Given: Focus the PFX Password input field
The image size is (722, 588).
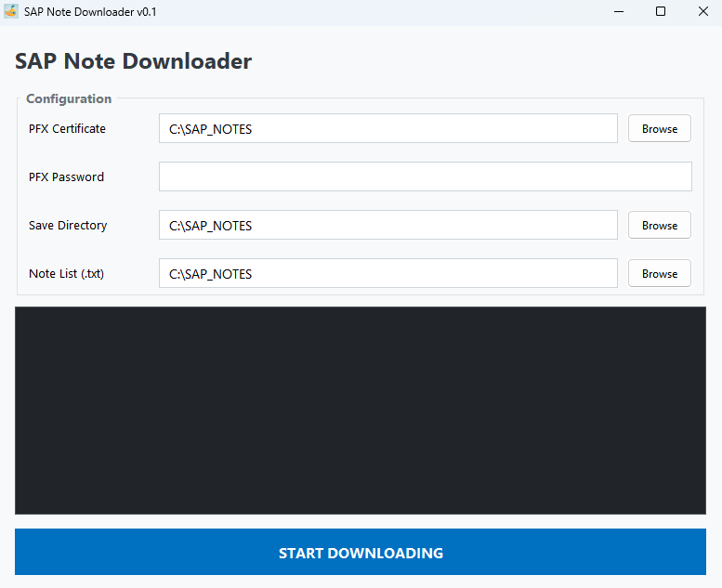Looking at the screenshot, I should (426, 176).
